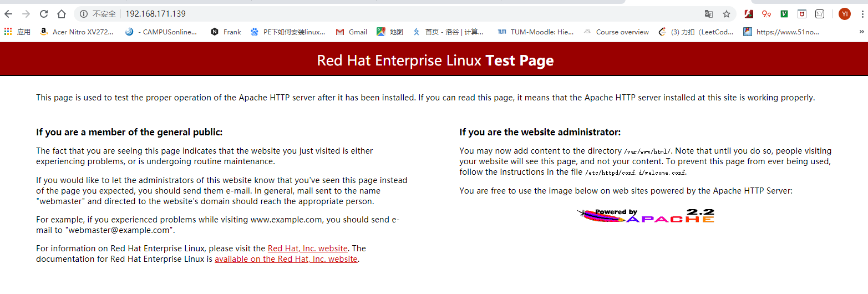868x294 pixels.
Task: Open the YI profile avatar
Action: (x=844, y=14)
